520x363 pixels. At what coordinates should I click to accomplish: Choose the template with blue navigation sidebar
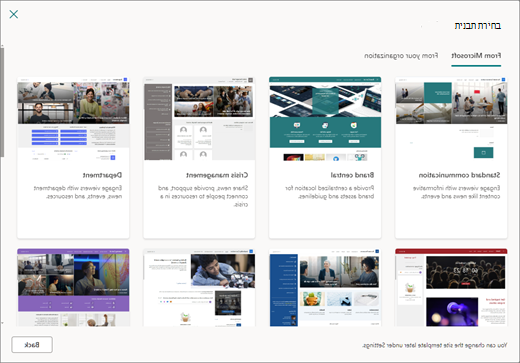pos(325,287)
